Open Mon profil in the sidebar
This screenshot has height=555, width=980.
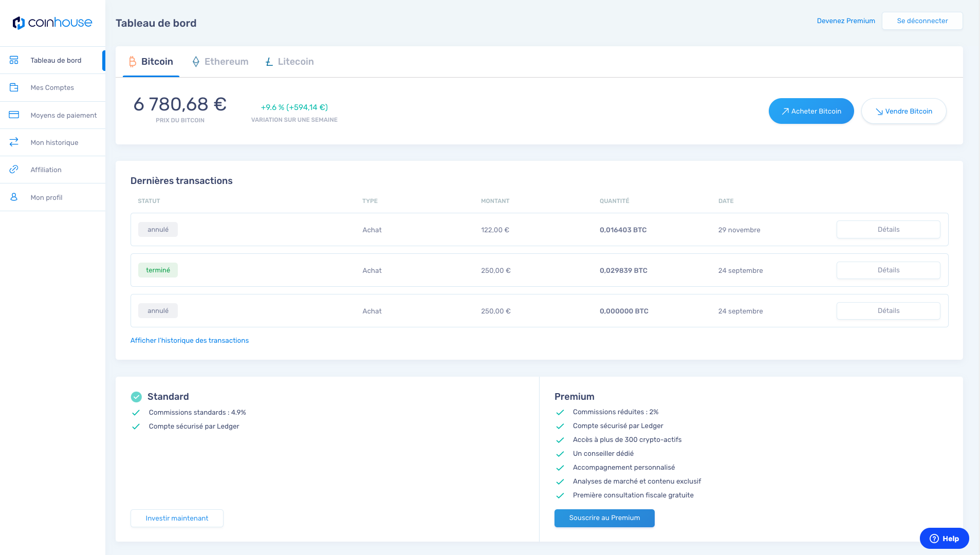52,197
